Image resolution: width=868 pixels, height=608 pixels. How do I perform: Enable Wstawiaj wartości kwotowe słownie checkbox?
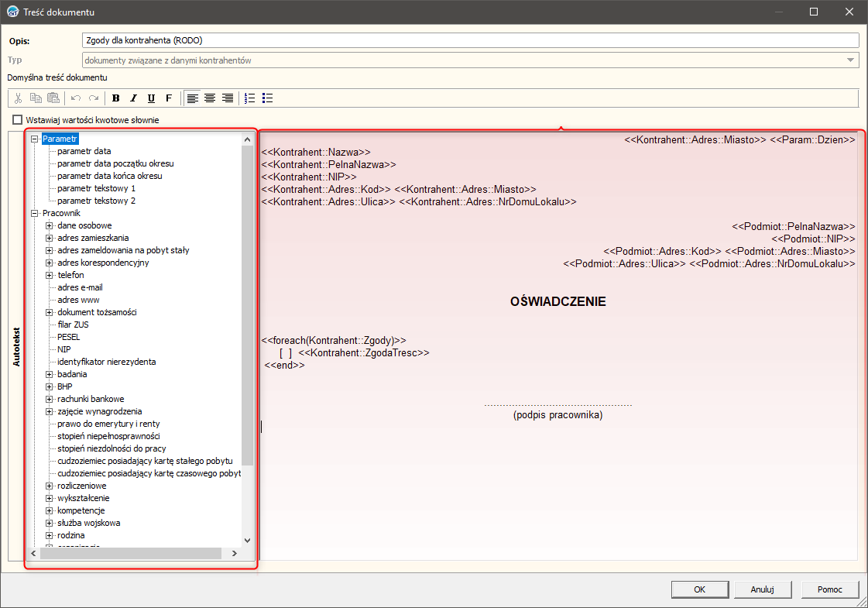click(18, 119)
